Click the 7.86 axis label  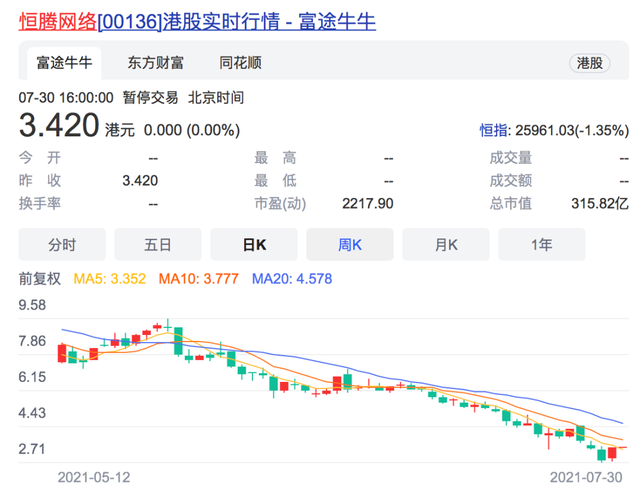coord(32,341)
